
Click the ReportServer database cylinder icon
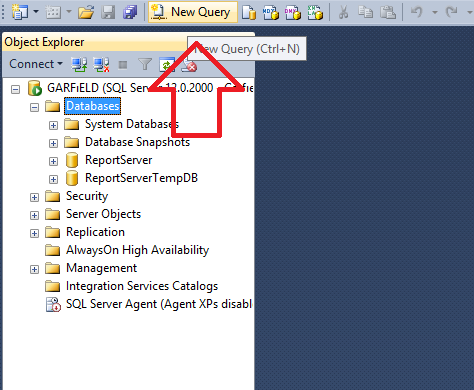click(x=72, y=160)
